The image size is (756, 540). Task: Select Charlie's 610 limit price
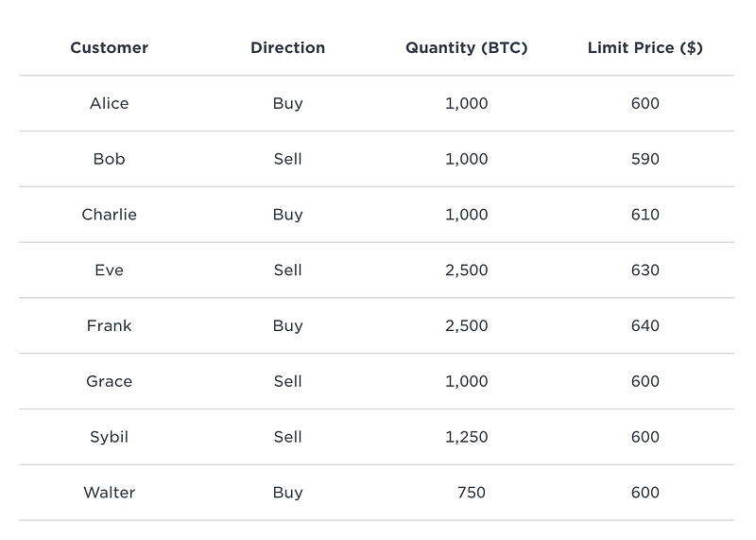644,215
